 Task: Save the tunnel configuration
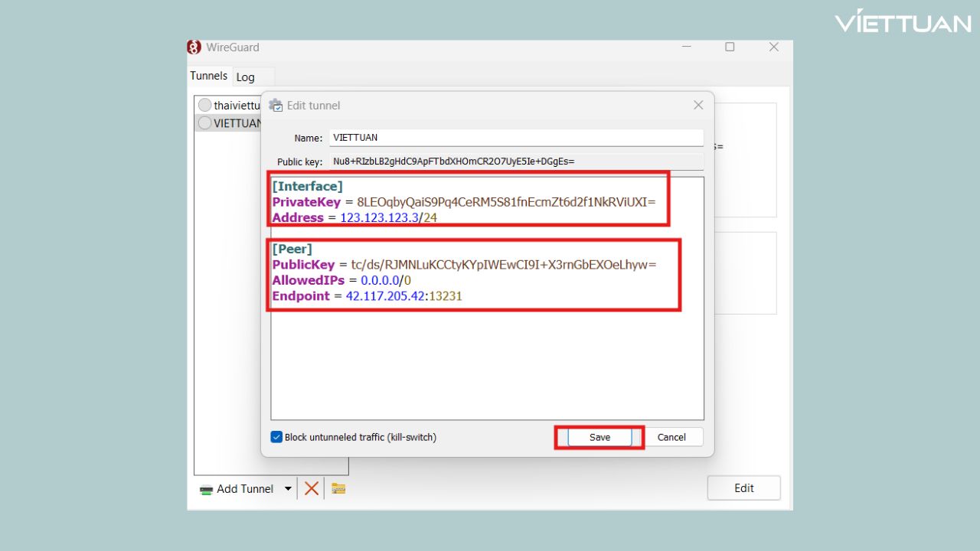[599, 437]
